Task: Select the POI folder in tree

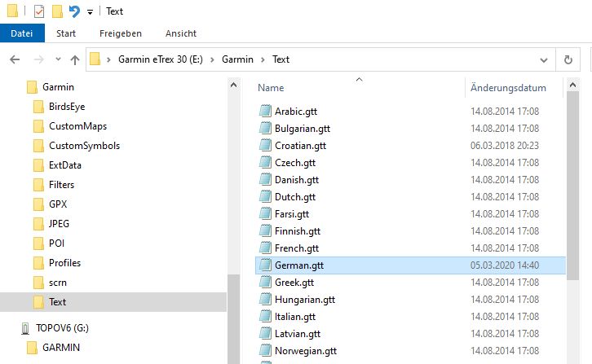Action: [x=56, y=243]
